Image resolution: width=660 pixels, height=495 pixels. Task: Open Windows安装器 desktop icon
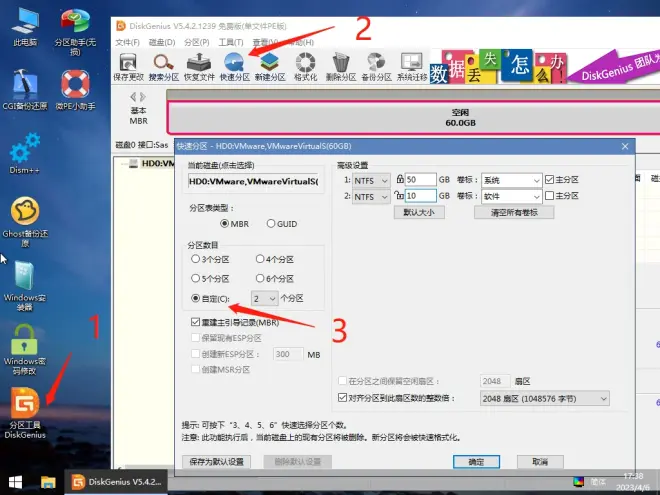[x=25, y=286]
